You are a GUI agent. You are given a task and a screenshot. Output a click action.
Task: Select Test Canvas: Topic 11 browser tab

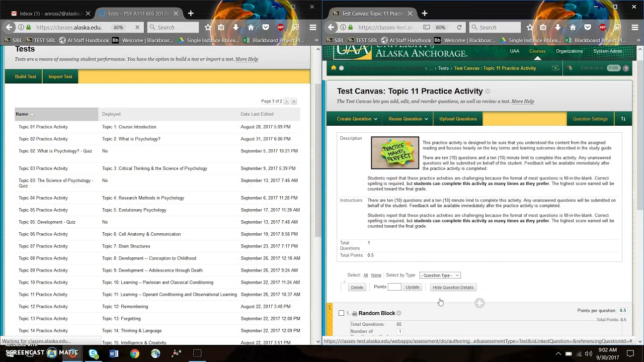tap(372, 14)
